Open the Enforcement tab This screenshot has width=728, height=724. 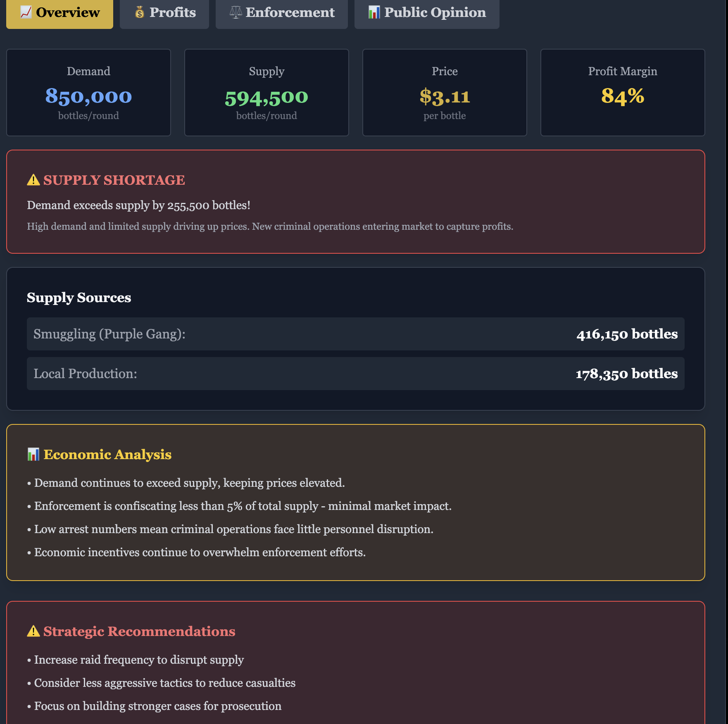point(281,13)
